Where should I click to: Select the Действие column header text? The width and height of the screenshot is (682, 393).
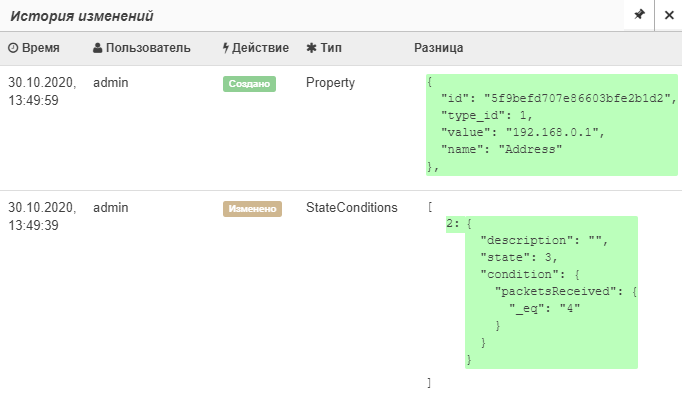260,48
